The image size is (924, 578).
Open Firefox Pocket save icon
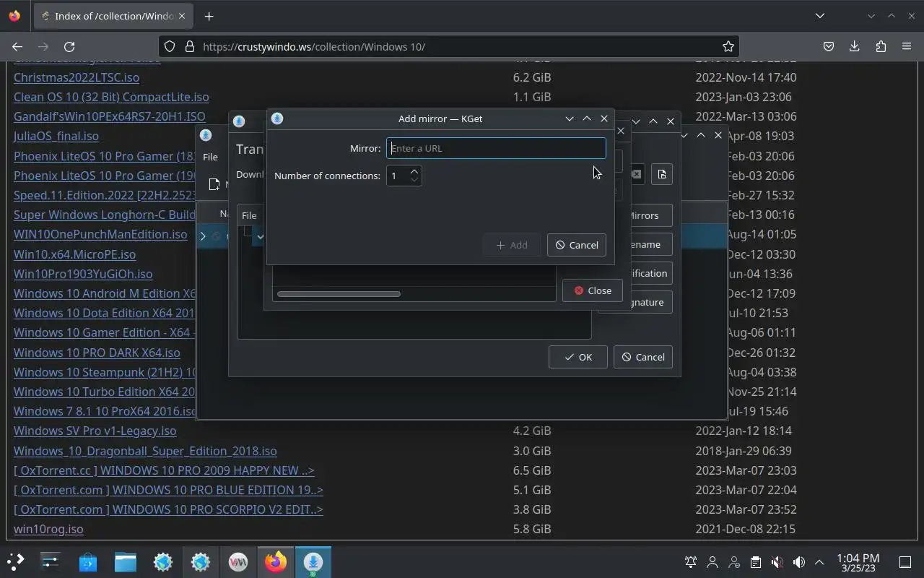[829, 46]
